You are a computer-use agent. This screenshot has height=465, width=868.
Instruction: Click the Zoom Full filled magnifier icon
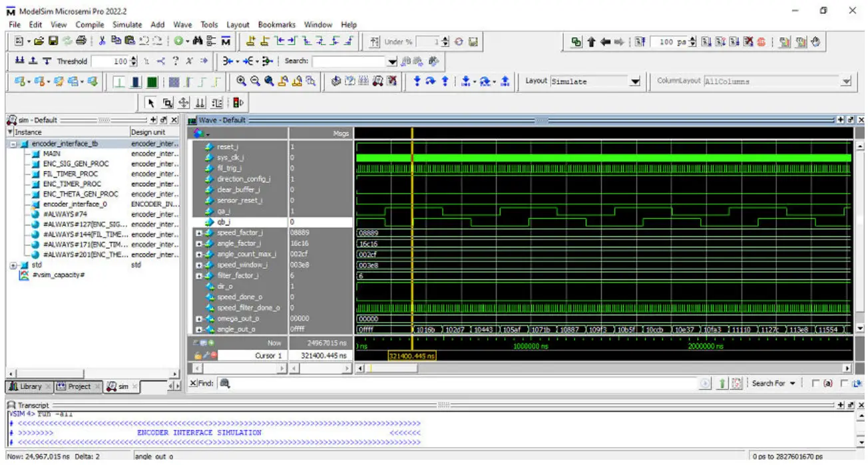269,81
